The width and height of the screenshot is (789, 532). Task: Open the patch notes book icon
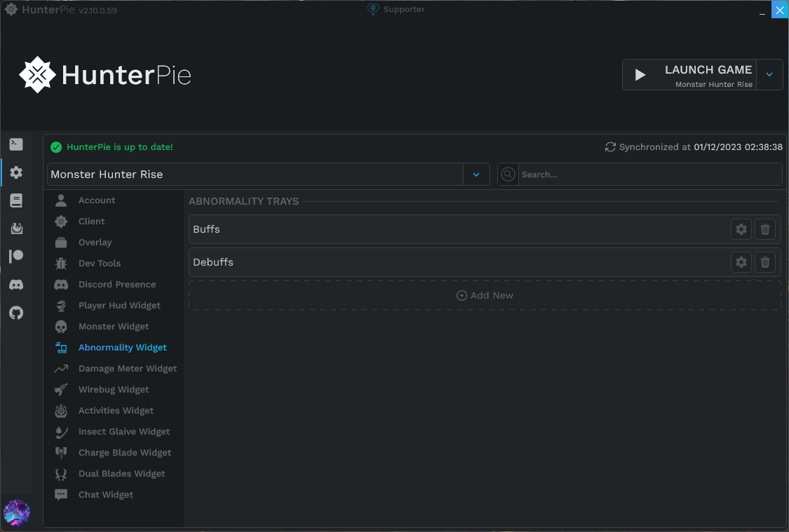(x=16, y=200)
